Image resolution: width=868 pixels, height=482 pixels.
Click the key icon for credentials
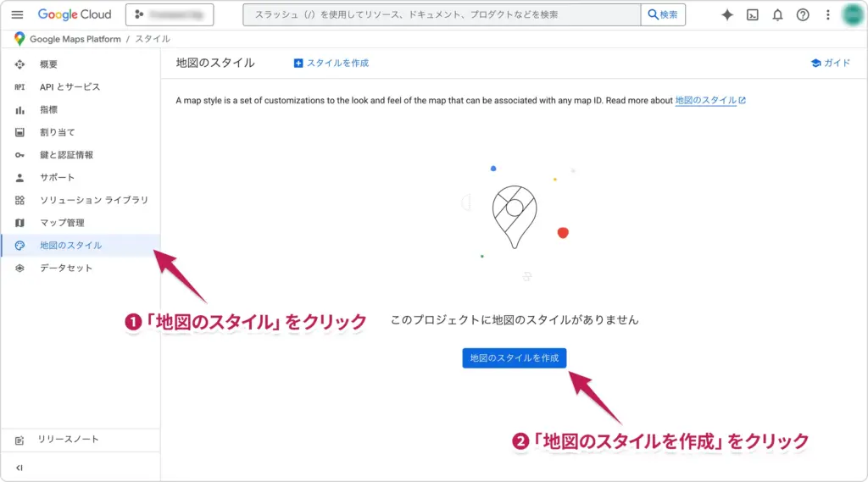point(20,155)
